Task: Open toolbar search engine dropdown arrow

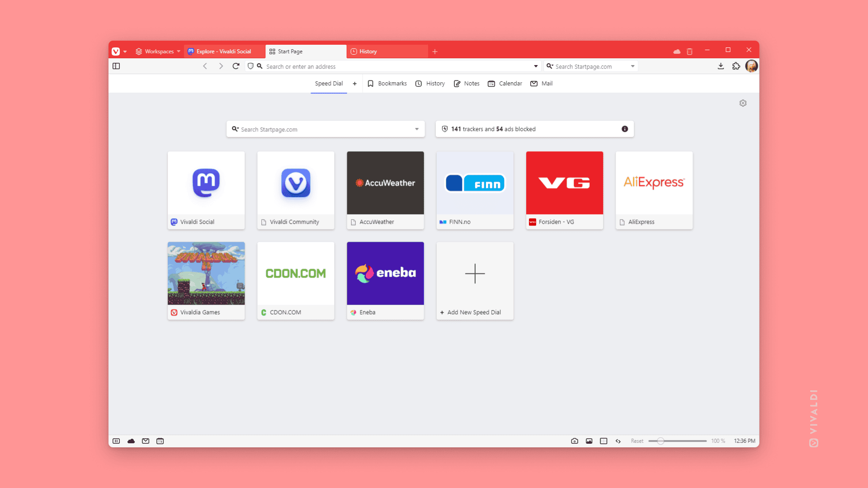Action: click(x=632, y=66)
